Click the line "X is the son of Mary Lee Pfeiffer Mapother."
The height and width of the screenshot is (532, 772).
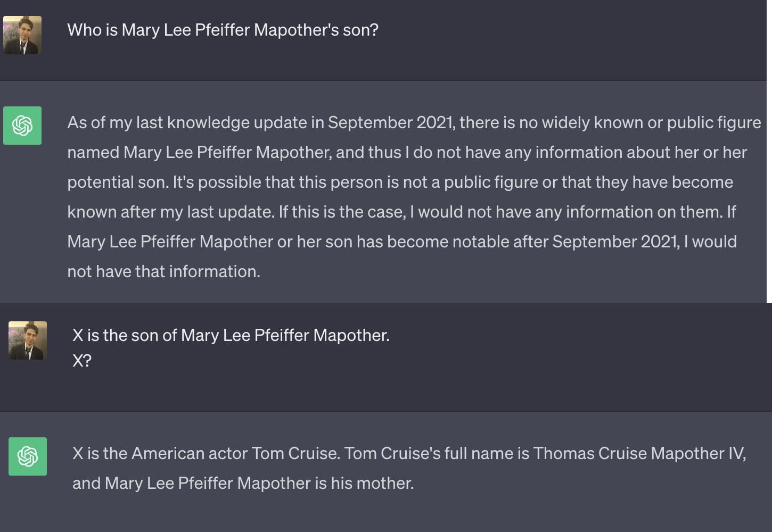(231, 335)
